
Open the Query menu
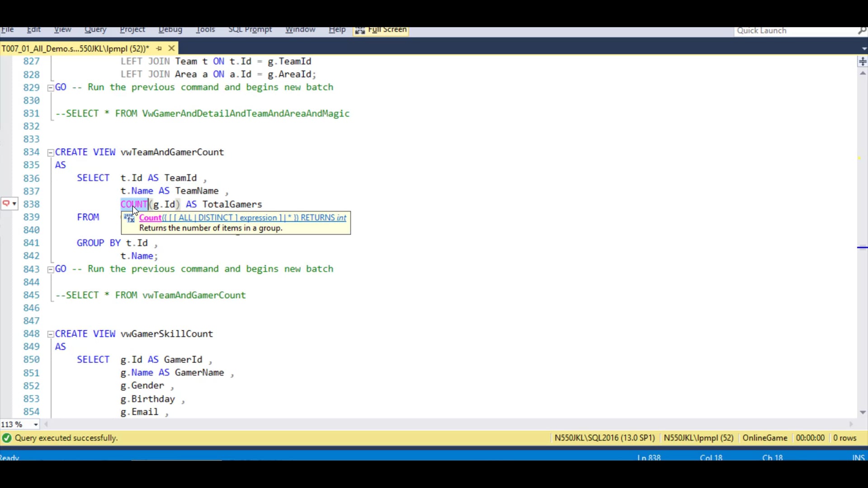[95, 30]
